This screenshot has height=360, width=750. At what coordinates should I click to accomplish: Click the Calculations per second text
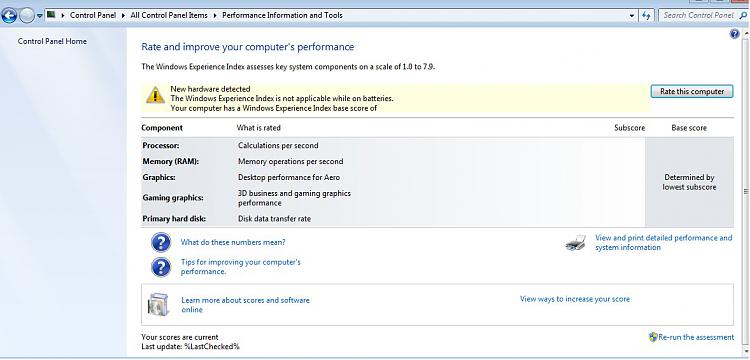pos(278,145)
